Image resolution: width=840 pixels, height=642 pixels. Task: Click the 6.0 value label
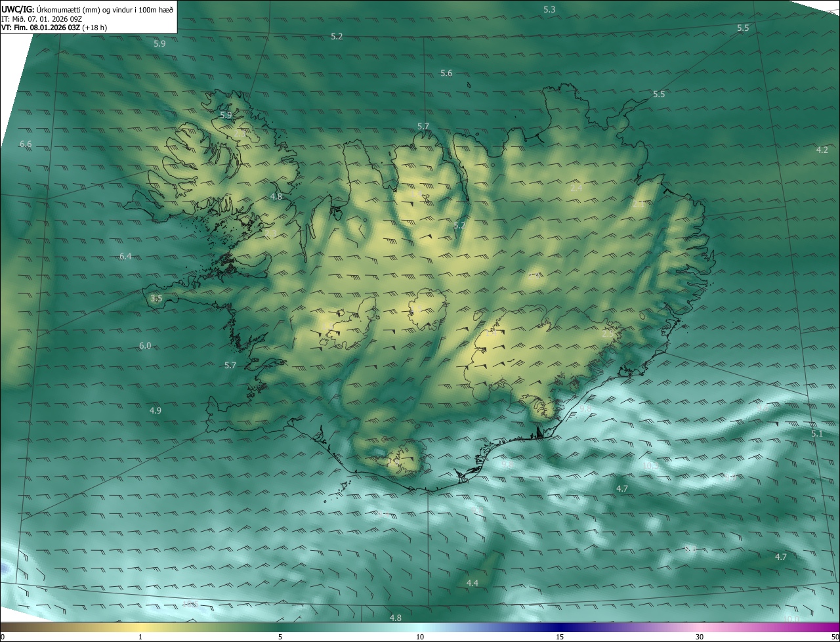145,346
